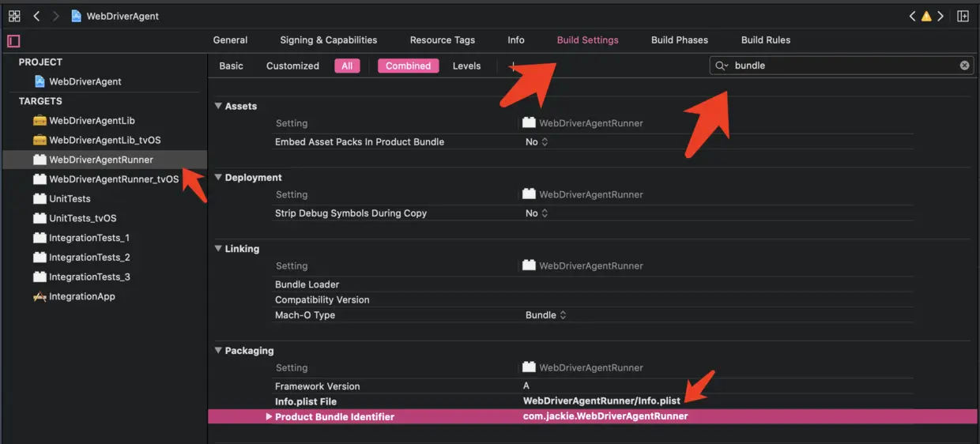Click the WebDriverAgent project file icon in breadcrumb

coord(77,16)
